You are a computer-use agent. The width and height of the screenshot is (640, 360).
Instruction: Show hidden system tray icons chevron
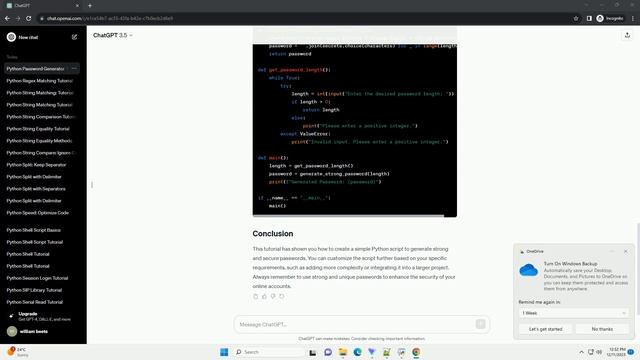click(581, 352)
